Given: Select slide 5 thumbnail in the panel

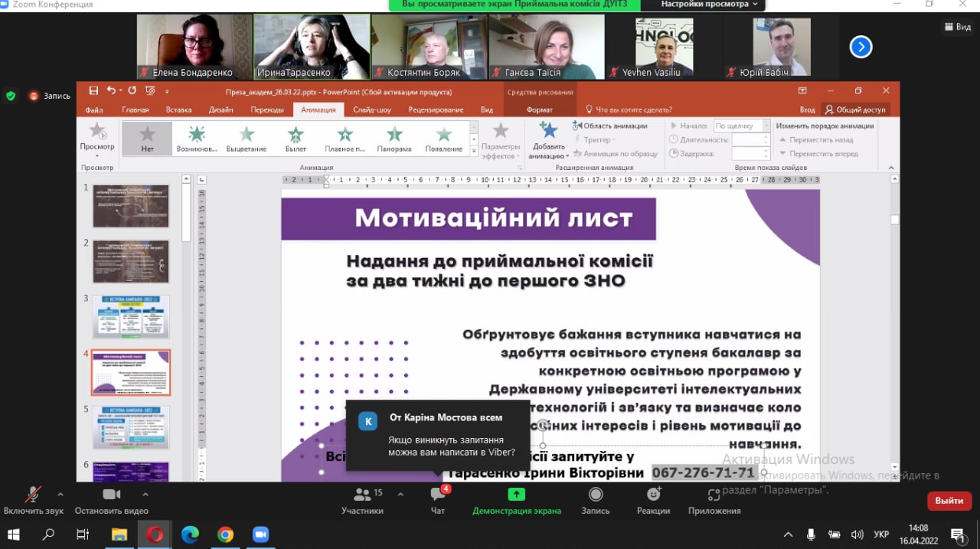Looking at the screenshot, I should (x=131, y=427).
